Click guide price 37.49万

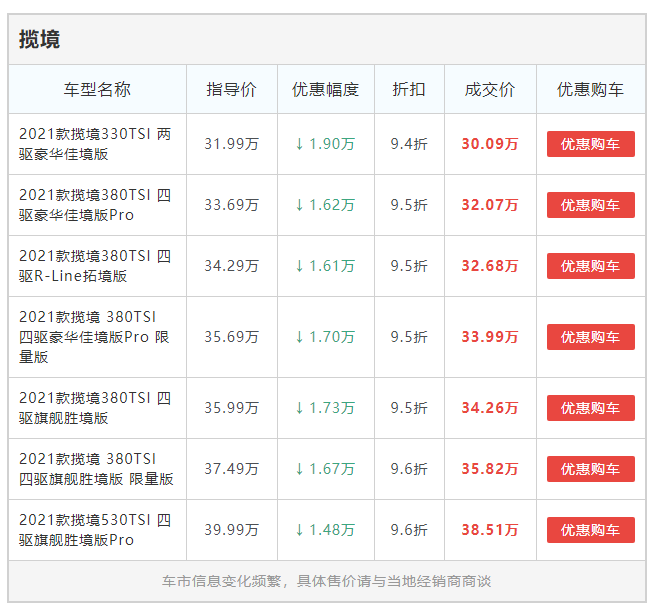coord(232,469)
